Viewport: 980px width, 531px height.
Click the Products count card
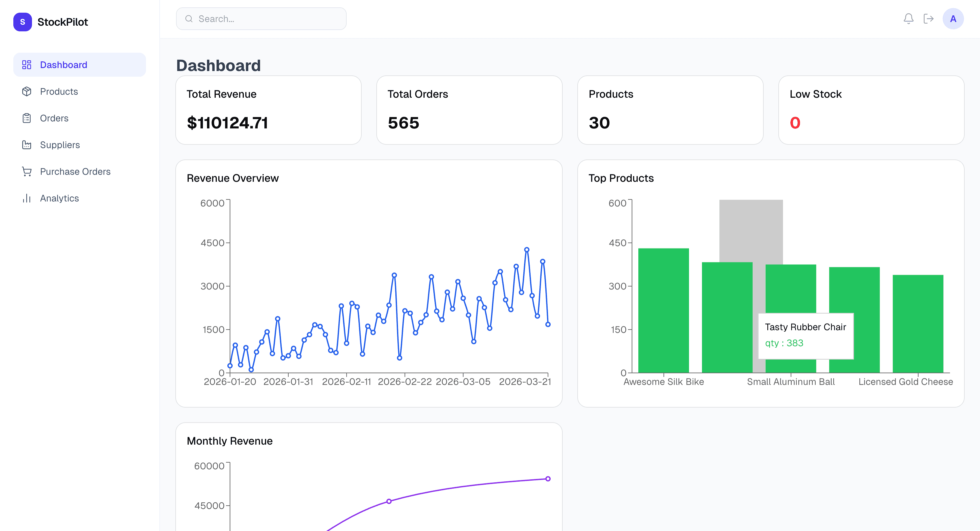[670, 110]
